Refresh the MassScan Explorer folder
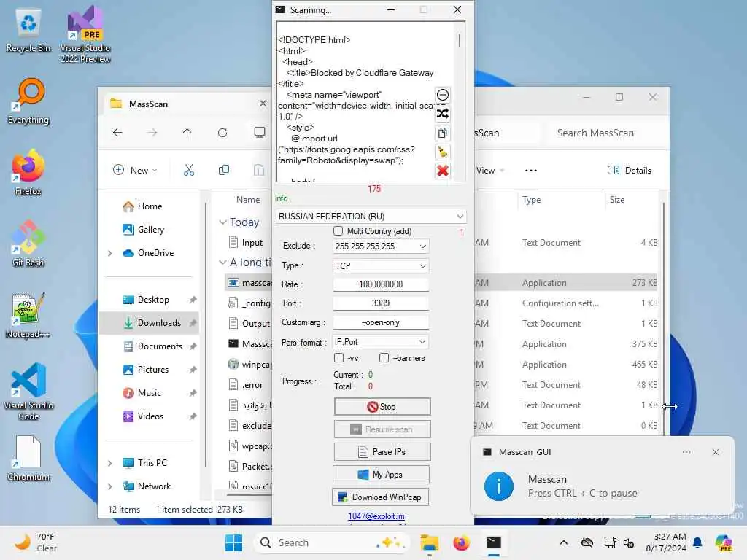This screenshot has height=560, width=747. tap(222, 133)
